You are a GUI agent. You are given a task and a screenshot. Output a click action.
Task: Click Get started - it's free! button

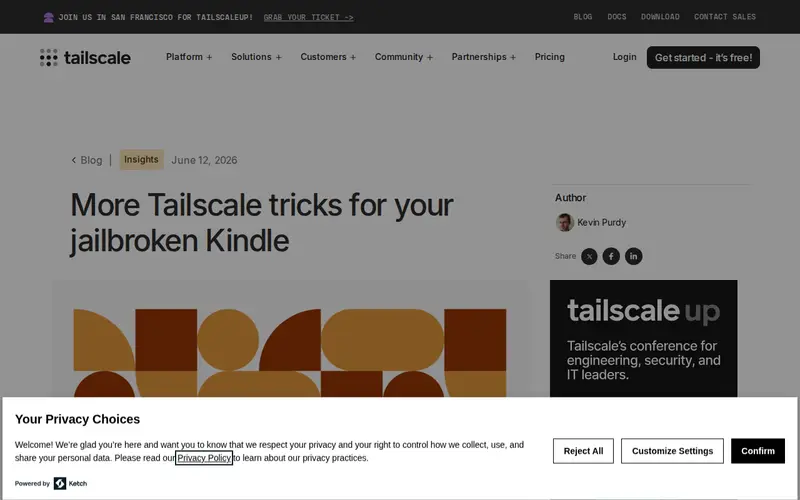pos(703,58)
